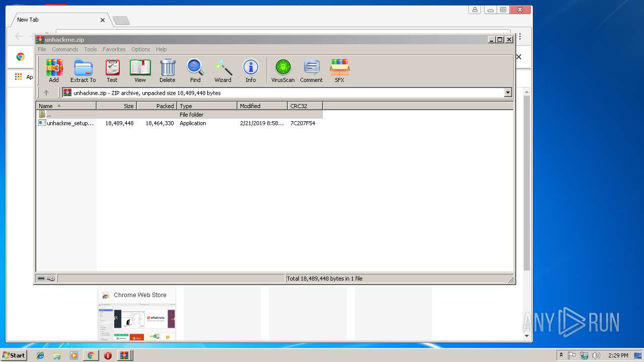The height and width of the screenshot is (362, 644).
Task: Open the Commands menu
Action: pos(65,49)
